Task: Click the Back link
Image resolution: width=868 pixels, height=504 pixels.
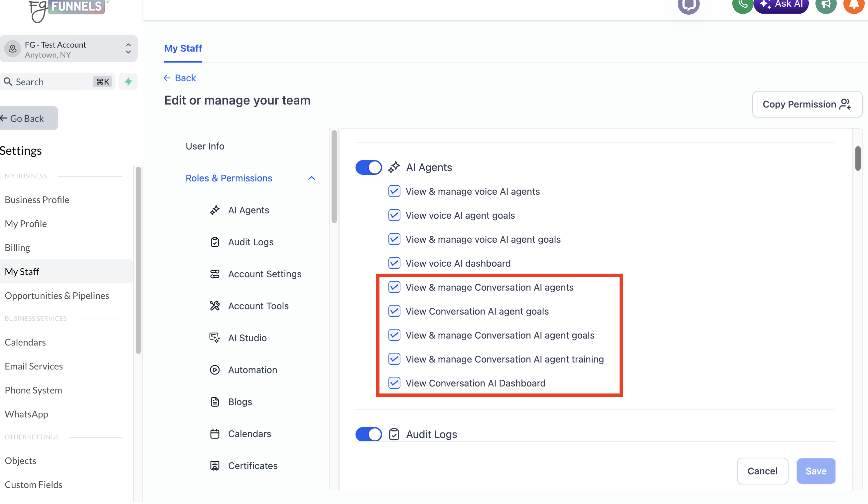Action: 180,78
